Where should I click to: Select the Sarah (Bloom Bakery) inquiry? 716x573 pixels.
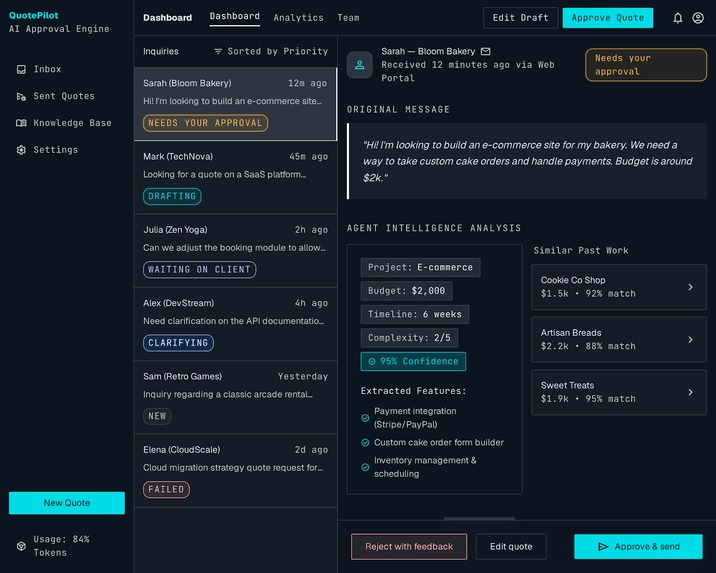pyautogui.click(x=235, y=104)
